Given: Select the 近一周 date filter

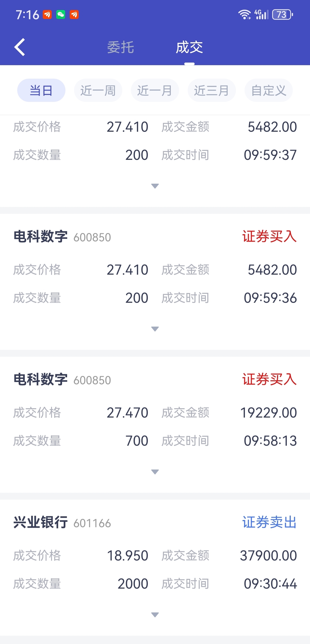Looking at the screenshot, I should [98, 90].
